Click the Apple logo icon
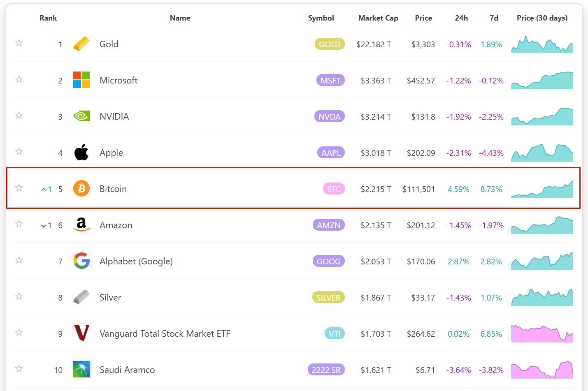 point(81,152)
